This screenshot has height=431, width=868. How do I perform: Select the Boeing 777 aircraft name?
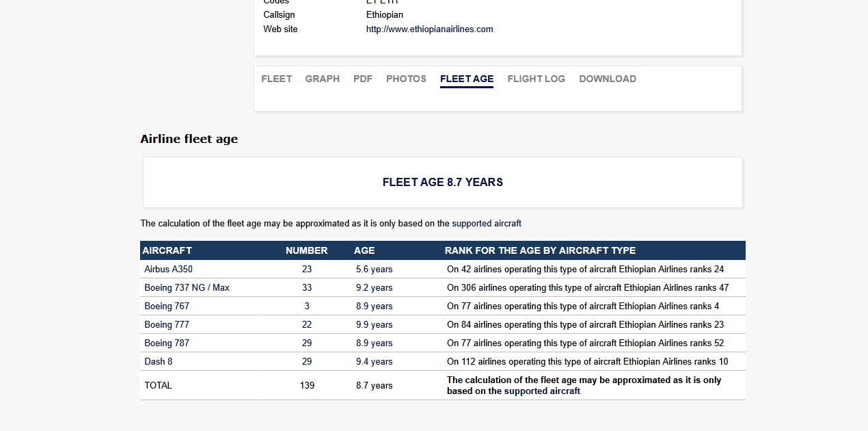click(x=167, y=325)
